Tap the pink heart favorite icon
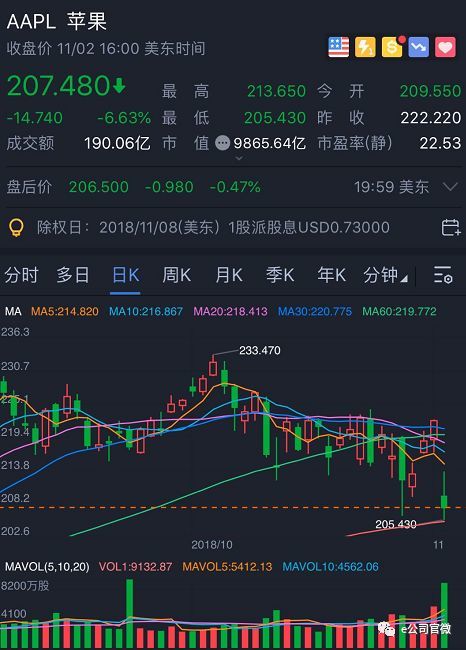466x650 pixels. (x=445, y=47)
